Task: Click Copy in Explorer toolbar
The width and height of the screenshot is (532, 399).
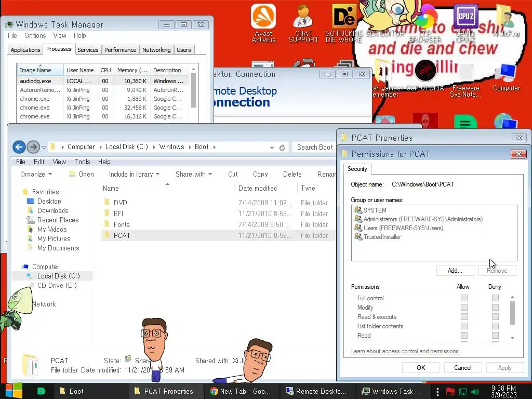Action: [x=260, y=174]
